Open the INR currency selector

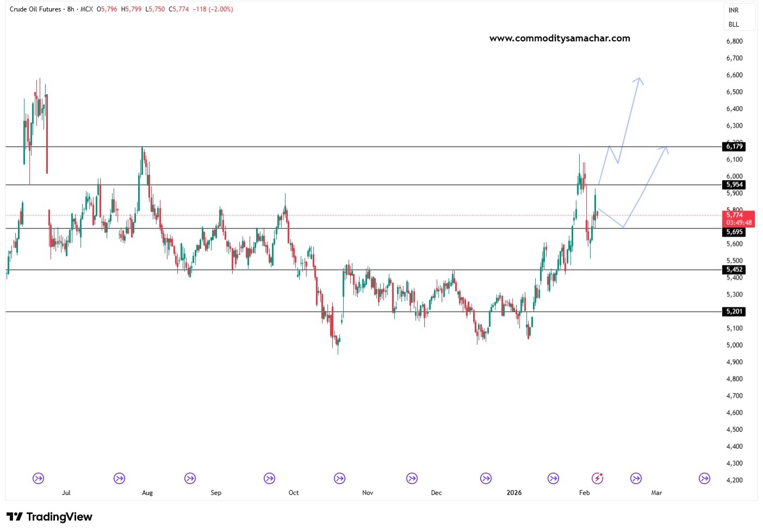734,10
